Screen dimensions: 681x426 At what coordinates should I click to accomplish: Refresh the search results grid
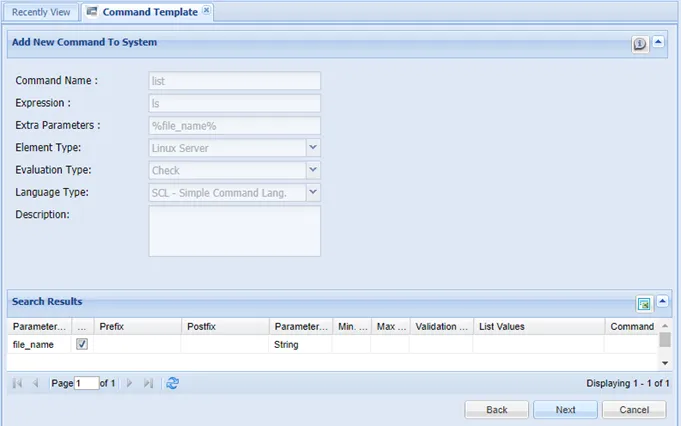[x=173, y=383]
